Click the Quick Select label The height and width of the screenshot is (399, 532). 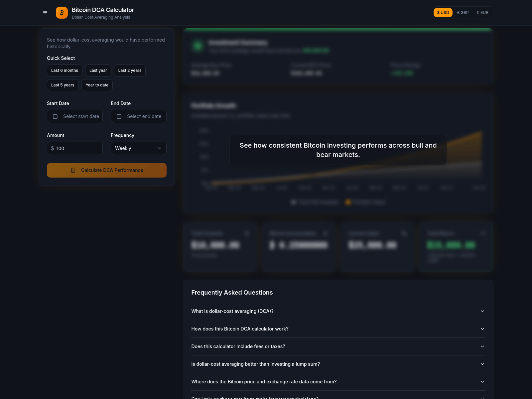[x=61, y=58]
